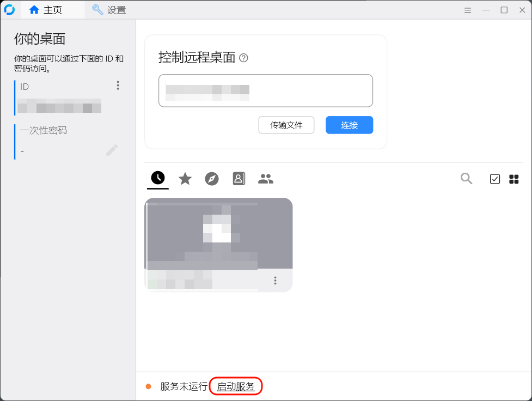Open the ID three-dot options menu

coord(118,86)
